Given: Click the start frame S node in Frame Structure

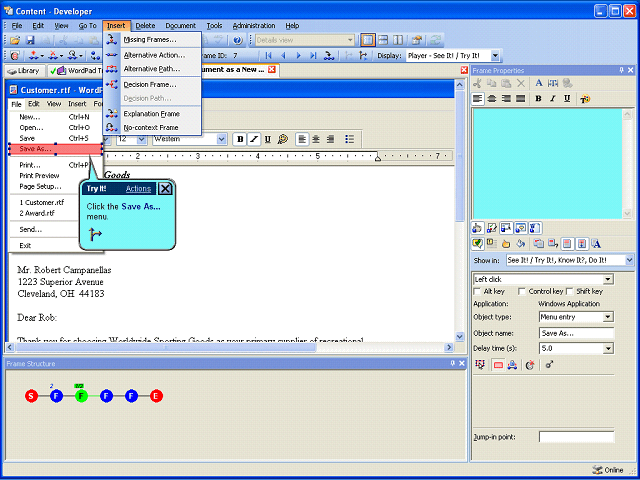Looking at the screenshot, I should coord(31,396).
